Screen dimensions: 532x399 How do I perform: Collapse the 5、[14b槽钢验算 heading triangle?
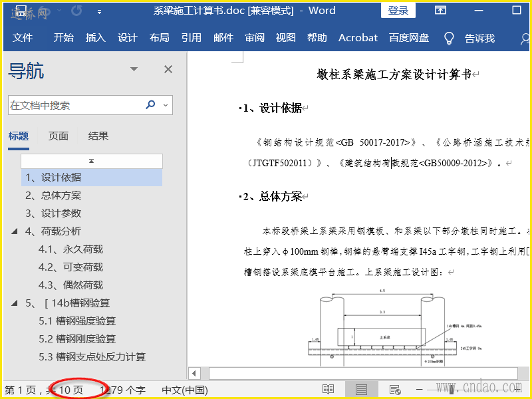tap(14, 303)
